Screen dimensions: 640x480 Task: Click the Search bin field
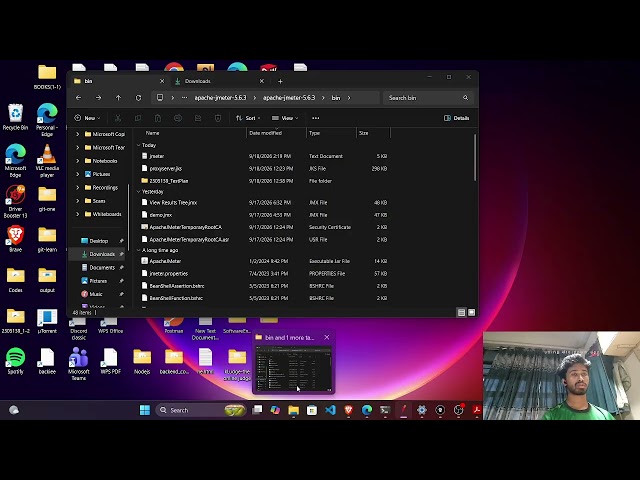pos(427,98)
